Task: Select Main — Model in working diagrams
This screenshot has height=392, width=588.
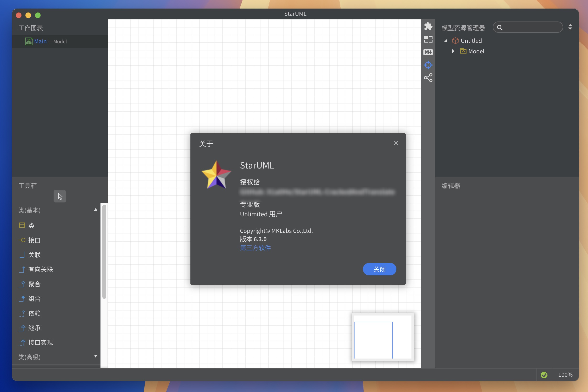Action: (60, 41)
